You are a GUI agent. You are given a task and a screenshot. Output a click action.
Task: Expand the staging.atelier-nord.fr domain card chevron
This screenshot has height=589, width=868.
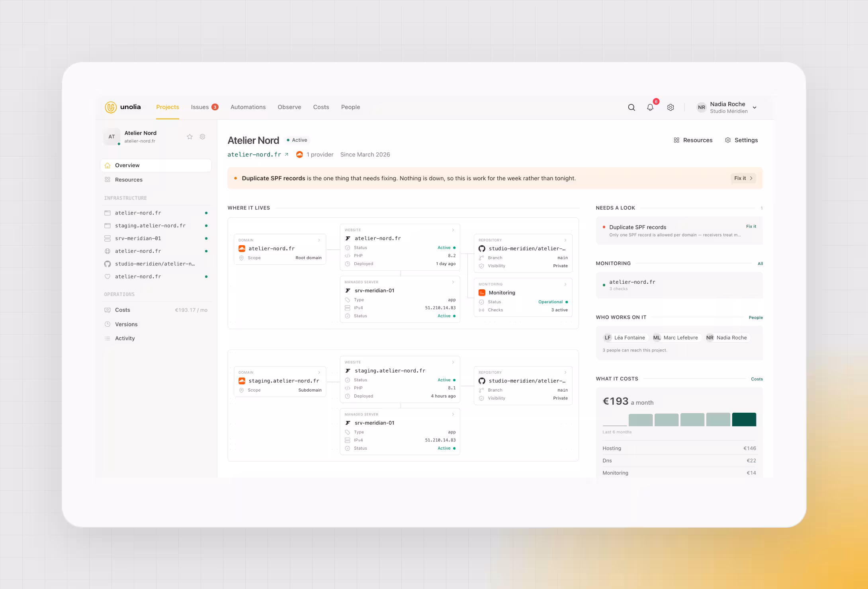319,373
